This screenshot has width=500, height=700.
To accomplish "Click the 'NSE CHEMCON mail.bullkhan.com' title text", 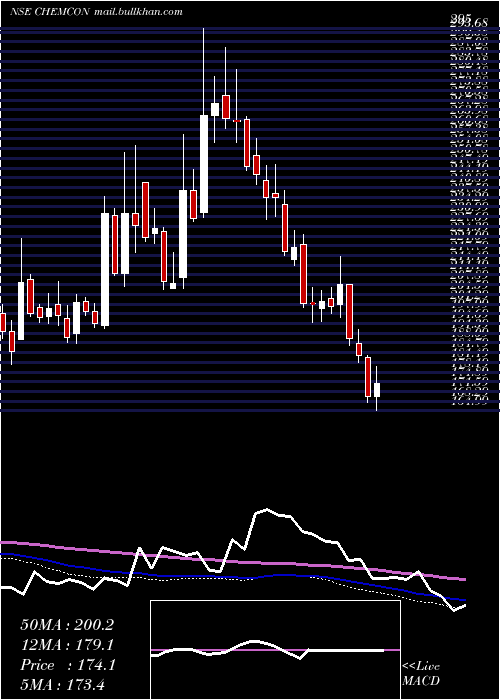I will tap(96, 12).
